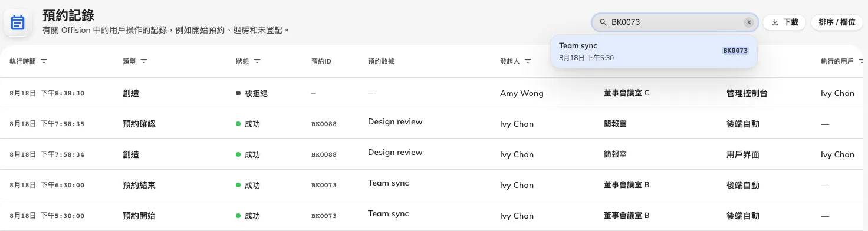Click the 下載 download button
Viewport: 868px width, 231px height.
784,22
